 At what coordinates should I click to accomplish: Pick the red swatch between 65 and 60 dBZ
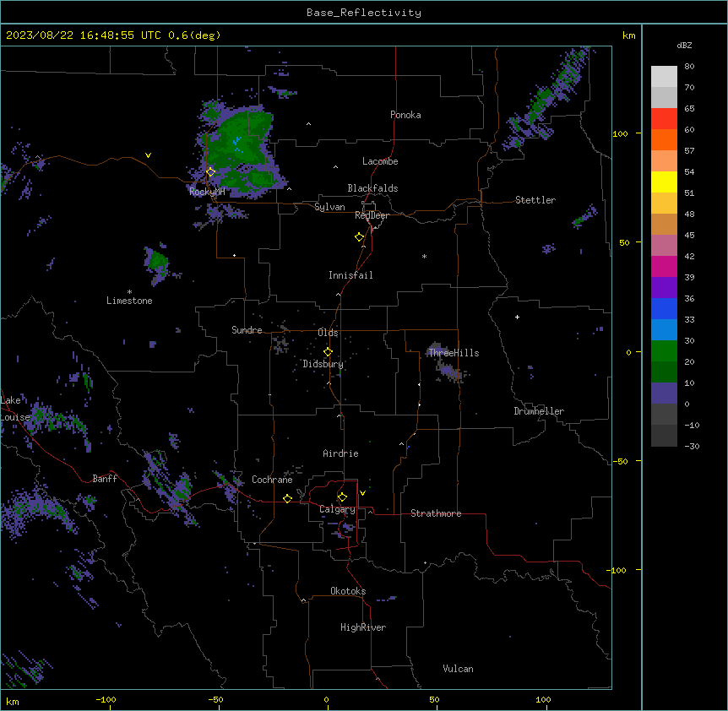point(664,118)
